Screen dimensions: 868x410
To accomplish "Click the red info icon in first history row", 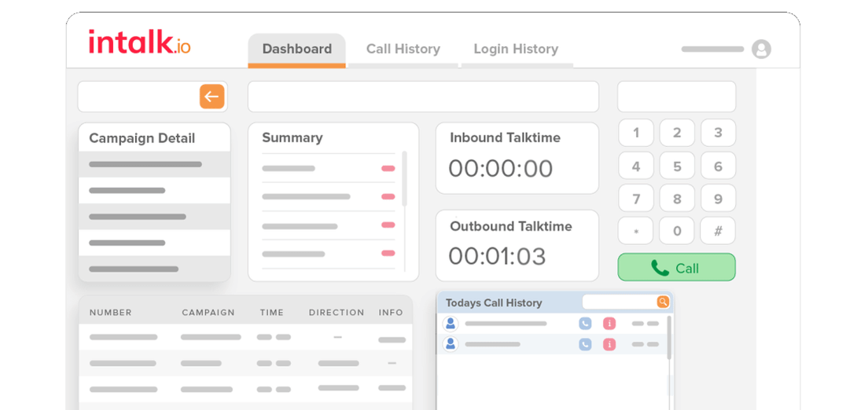I will pos(609,324).
